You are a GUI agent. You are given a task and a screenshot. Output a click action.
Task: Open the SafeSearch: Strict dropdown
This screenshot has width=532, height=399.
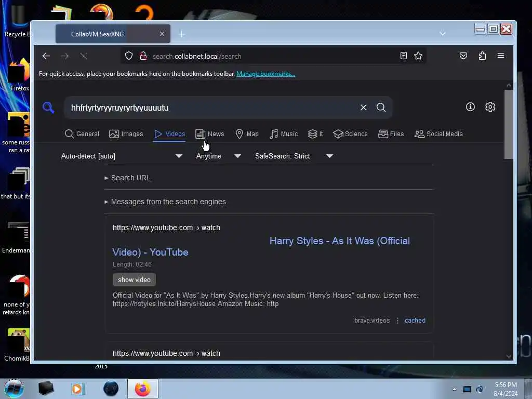(294, 156)
